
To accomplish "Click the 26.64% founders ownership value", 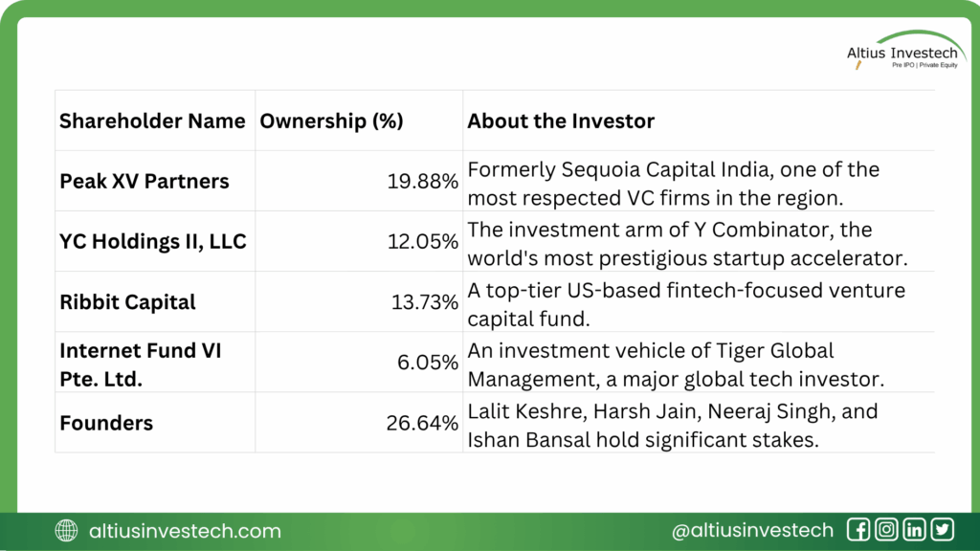I will click(x=423, y=423).
